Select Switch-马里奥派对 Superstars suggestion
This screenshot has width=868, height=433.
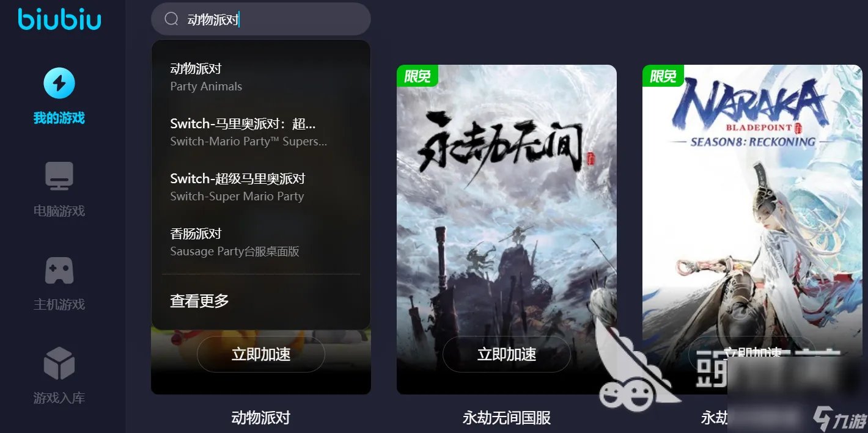point(261,132)
